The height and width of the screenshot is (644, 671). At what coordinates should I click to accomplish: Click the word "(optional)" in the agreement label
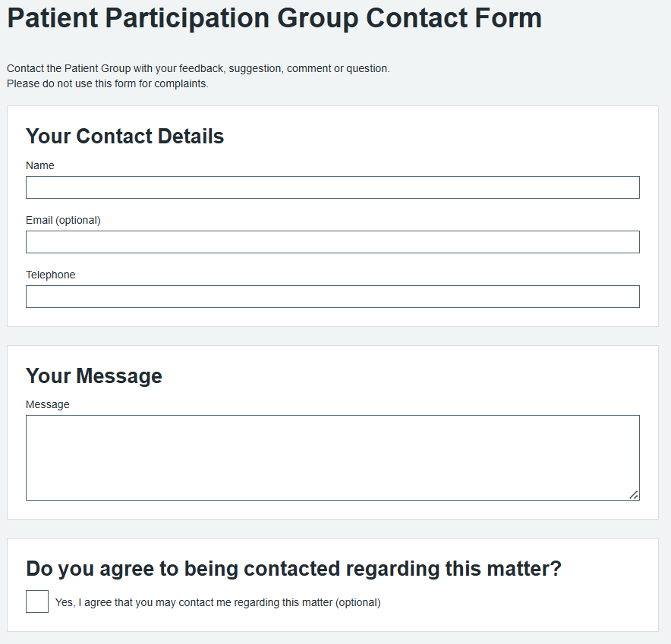(x=358, y=603)
